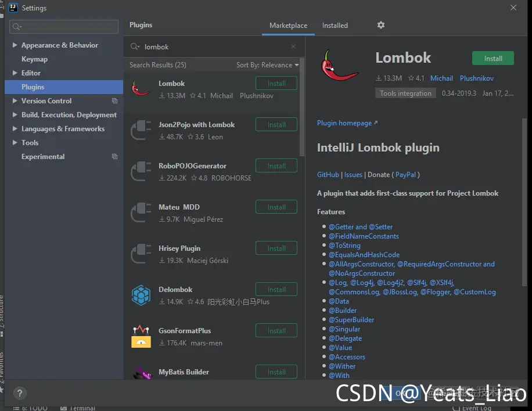Viewport: 532px width, 411px height.
Task: Click the Hrisey Plugin icon
Action: pos(141,254)
